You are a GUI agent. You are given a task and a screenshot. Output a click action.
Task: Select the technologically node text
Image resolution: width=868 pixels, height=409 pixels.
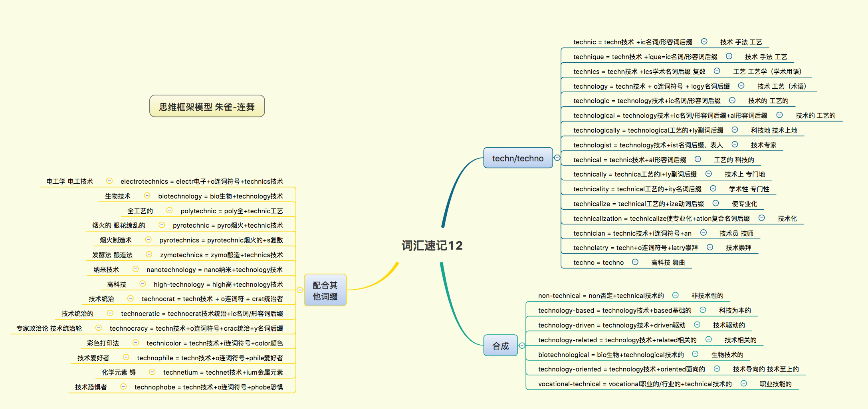(648, 130)
